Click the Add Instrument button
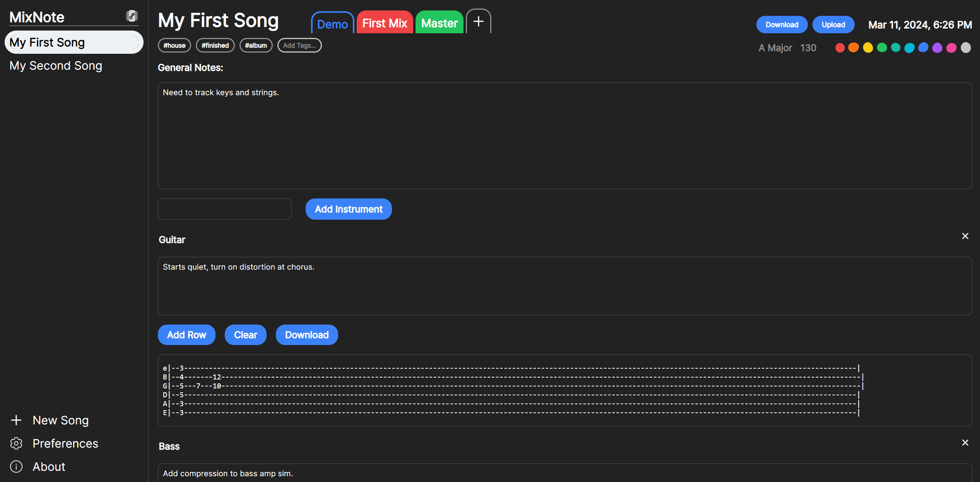 tap(348, 209)
